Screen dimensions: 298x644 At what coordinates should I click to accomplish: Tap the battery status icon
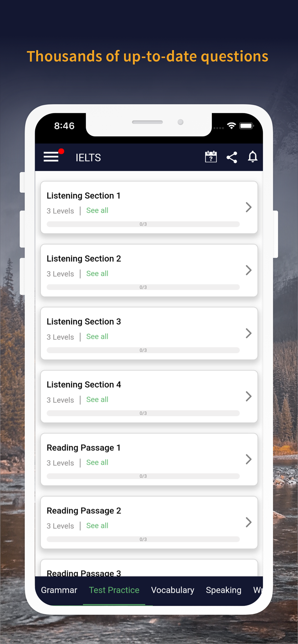246,126
